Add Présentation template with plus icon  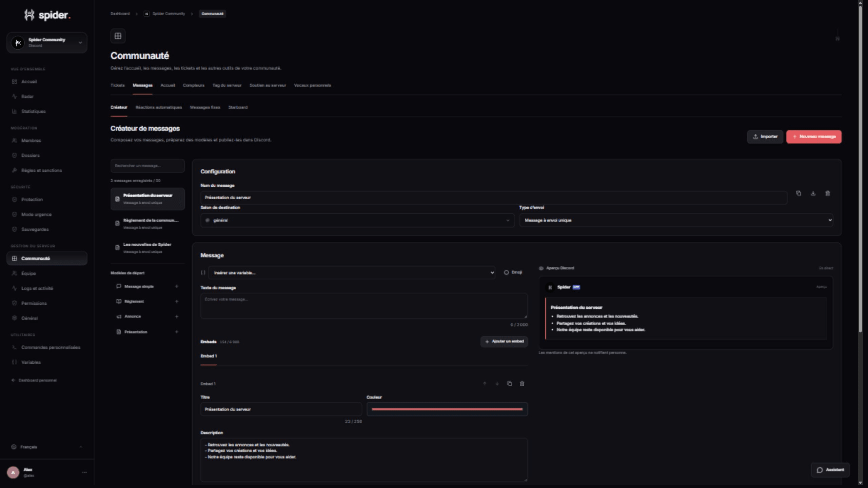[177, 332]
